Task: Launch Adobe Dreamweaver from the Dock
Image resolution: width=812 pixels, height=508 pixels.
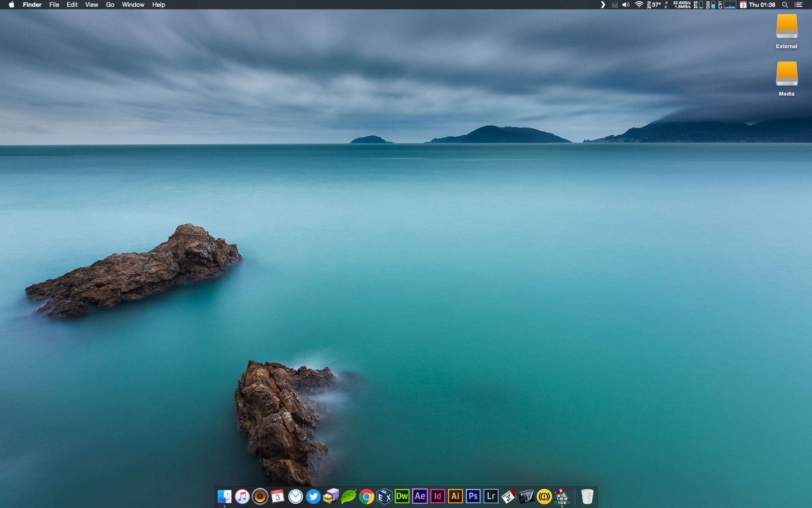Action: (x=402, y=496)
